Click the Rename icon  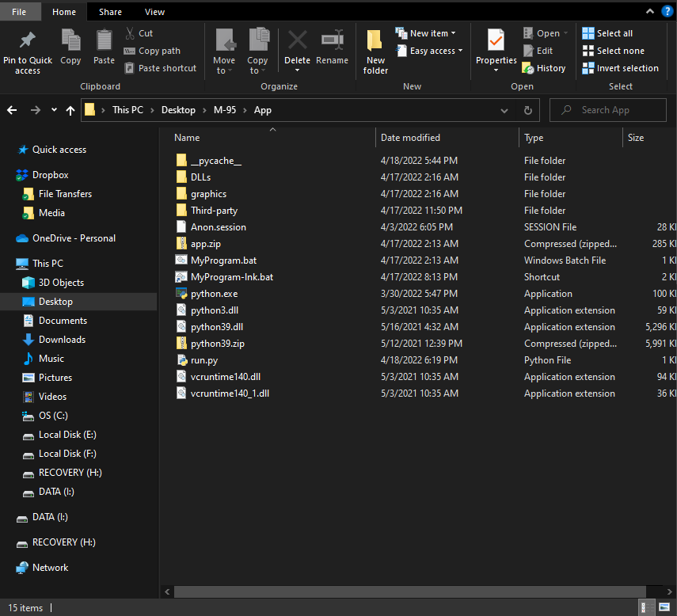332,40
